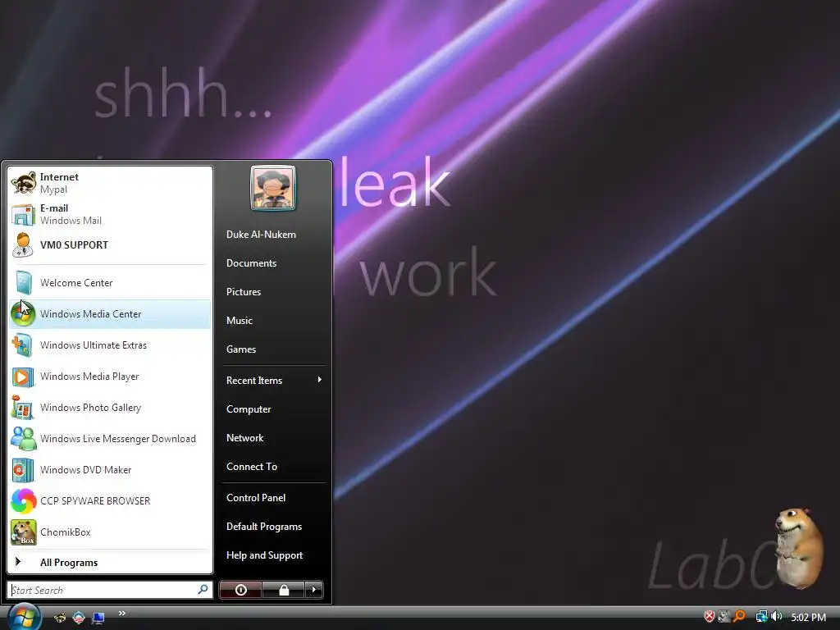Click the lock button in Start menu
840x630 pixels.
click(x=284, y=590)
